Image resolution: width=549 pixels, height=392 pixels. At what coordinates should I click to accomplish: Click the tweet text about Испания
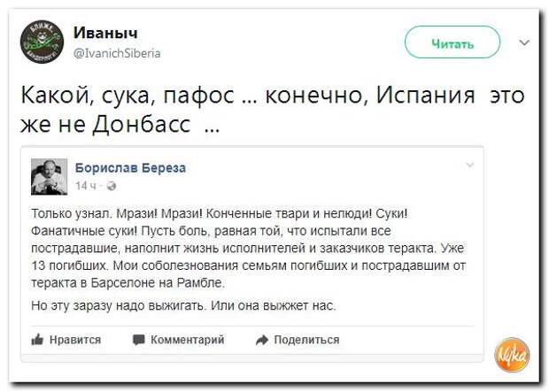[x=273, y=109]
